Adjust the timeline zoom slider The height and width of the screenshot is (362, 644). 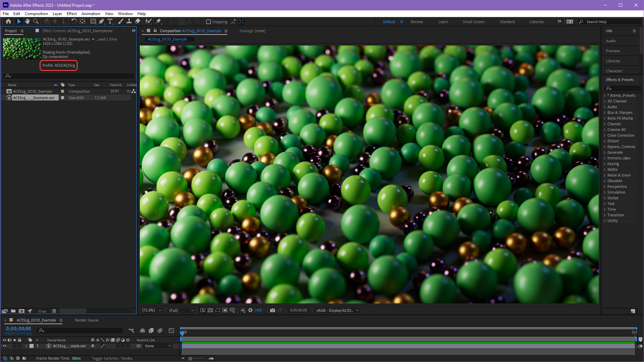coord(190,359)
